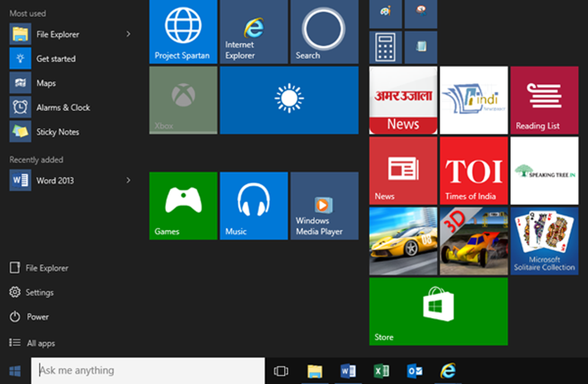Click the Power button
The height and width of the screenshot is (384, 588).
pyautogui.click(x=37, y=317)
